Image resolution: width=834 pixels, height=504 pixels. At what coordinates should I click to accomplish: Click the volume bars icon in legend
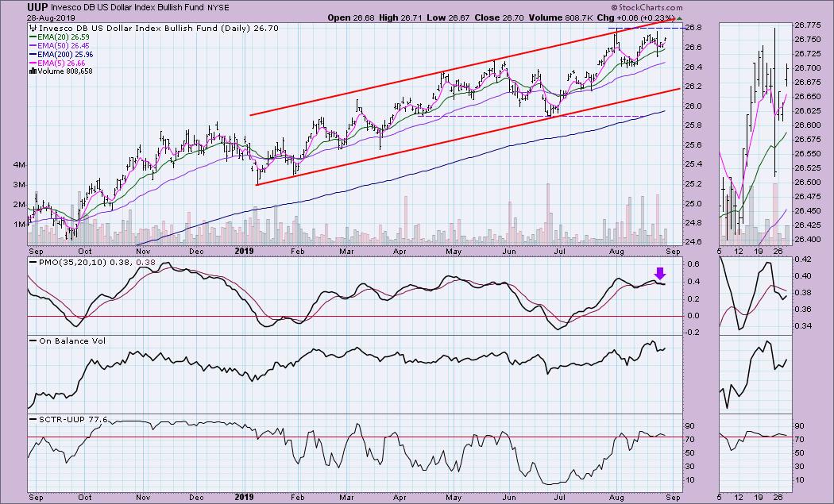pos(33,71)
